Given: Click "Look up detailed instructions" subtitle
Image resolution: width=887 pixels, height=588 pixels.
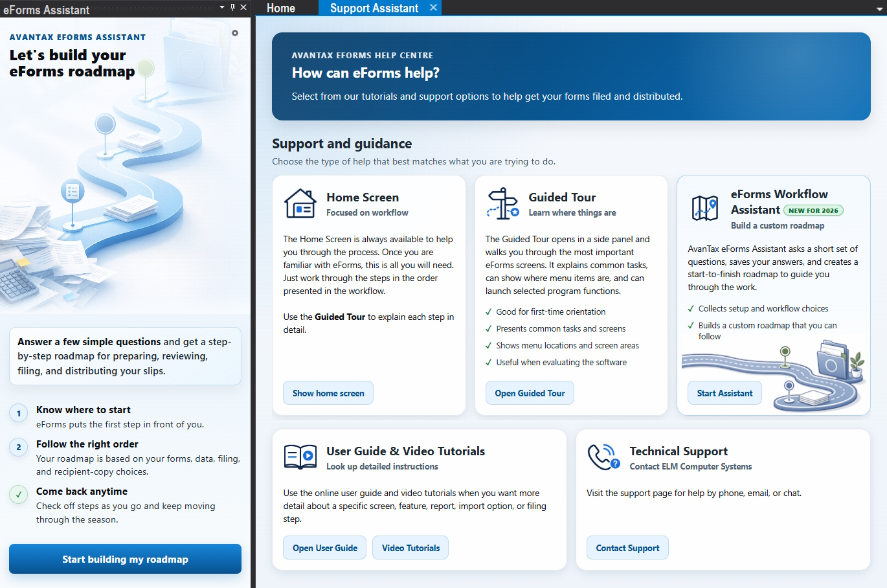Looking at the screenshot, I should (x=382, y=467).
